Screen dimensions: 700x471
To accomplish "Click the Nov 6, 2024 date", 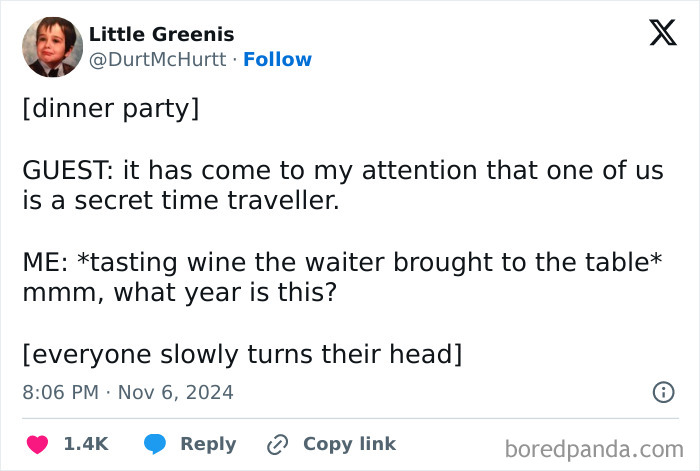I will [175, 392].
